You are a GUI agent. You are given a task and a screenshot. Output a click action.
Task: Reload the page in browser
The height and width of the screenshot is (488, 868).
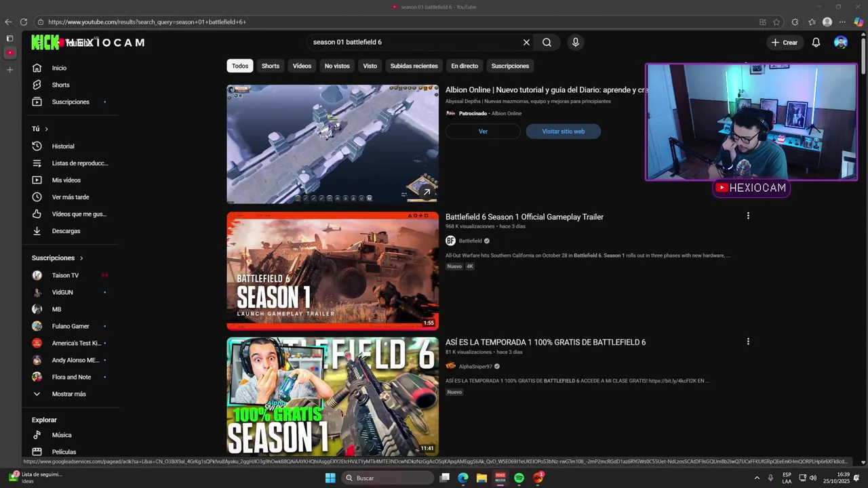[24, 22]
